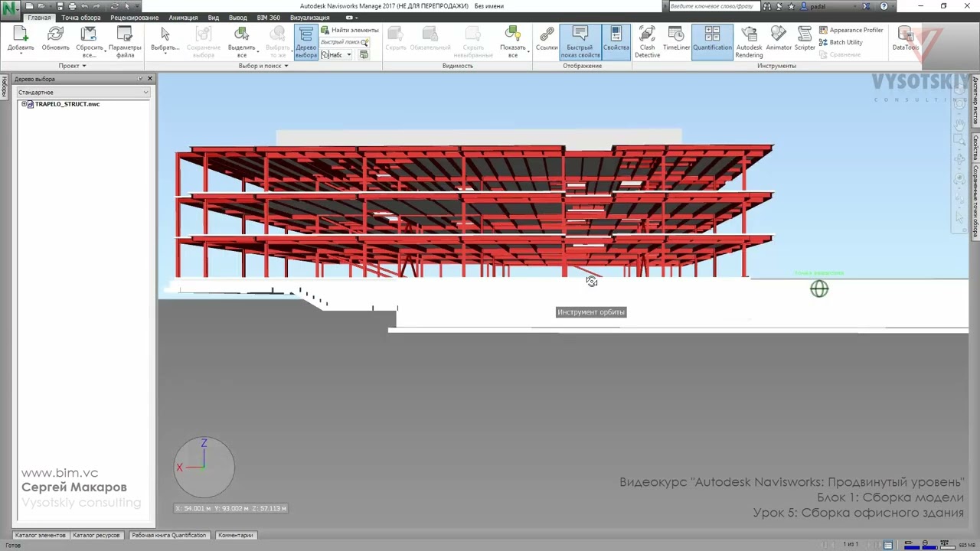Close the Дерево выбора panel
This screenshot has width=980, height=551.
(x=150, y=79)
